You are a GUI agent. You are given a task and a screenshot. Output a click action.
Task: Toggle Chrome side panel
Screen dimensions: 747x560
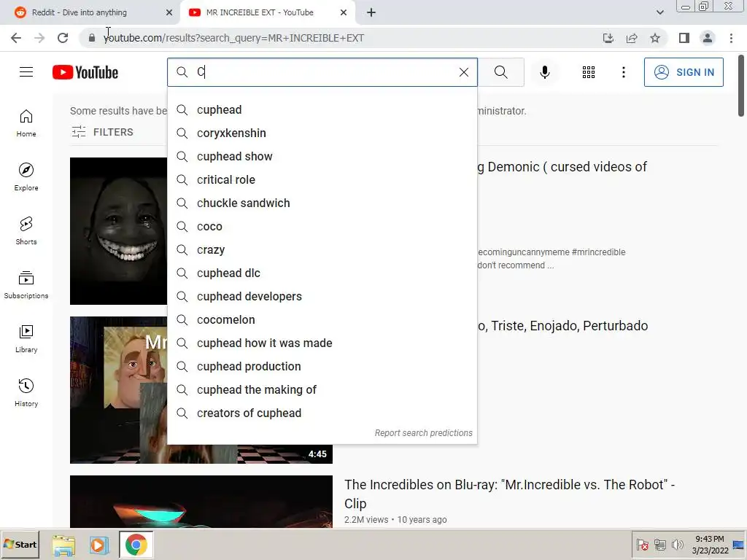point(684,38)
